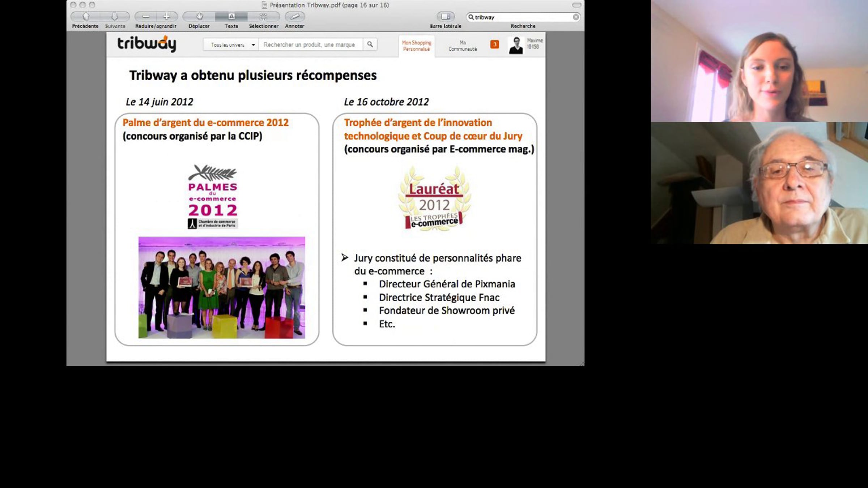Click the orange notification badge 3
This screenshot has height=488, width=868.
tap(494, 44)
